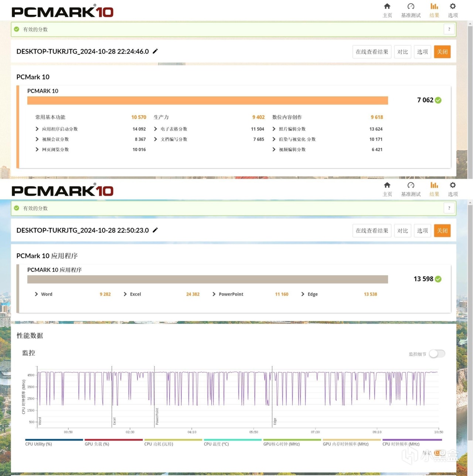Click the Word marker line in monitoring chart
This screenshot has width=473, height=476.
38,397
